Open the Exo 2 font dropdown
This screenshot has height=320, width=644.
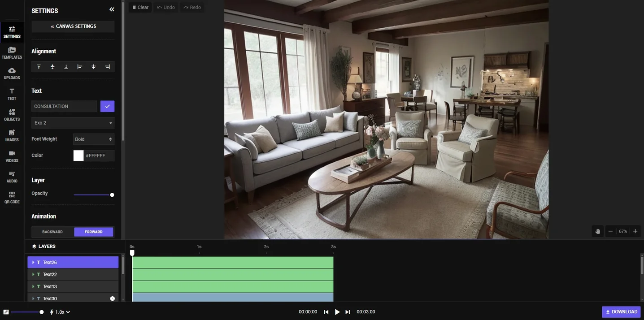(73, 123)
